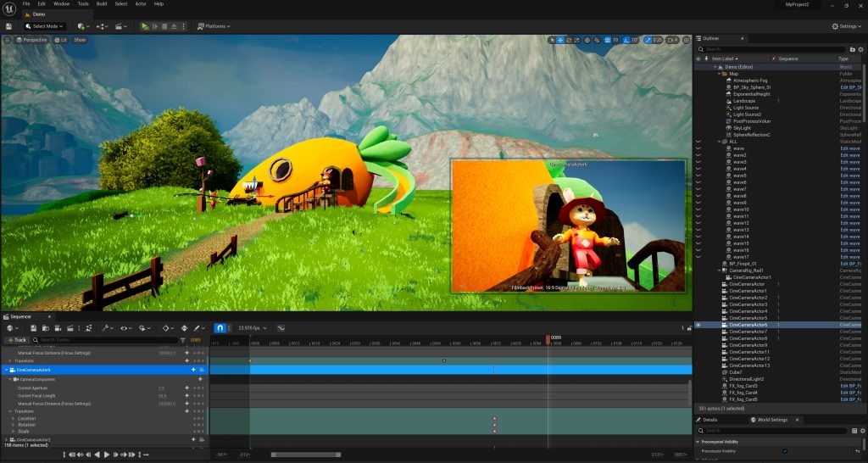Viewport: 868px width, 463px height.
Task: Stop the play session with square icon
Action: [164, 26]
